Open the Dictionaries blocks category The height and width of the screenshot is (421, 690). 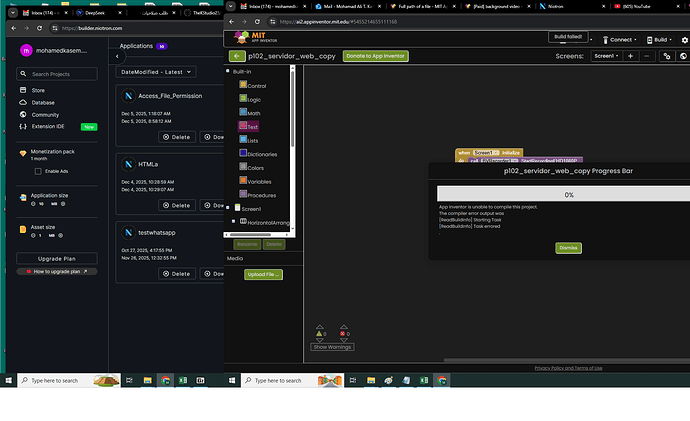[x=262, y=154]
